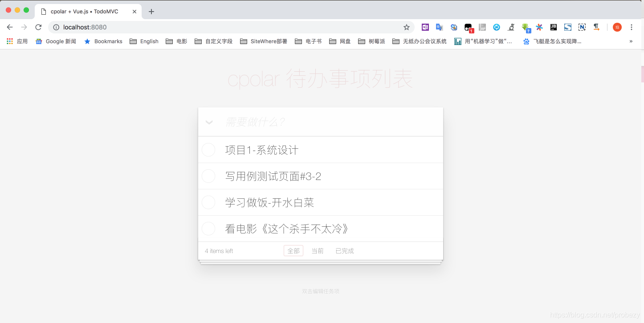Mark 写用例测试页面#3-2 as completed
Viewport: 644px width, 323px height.
pos(208,176)
